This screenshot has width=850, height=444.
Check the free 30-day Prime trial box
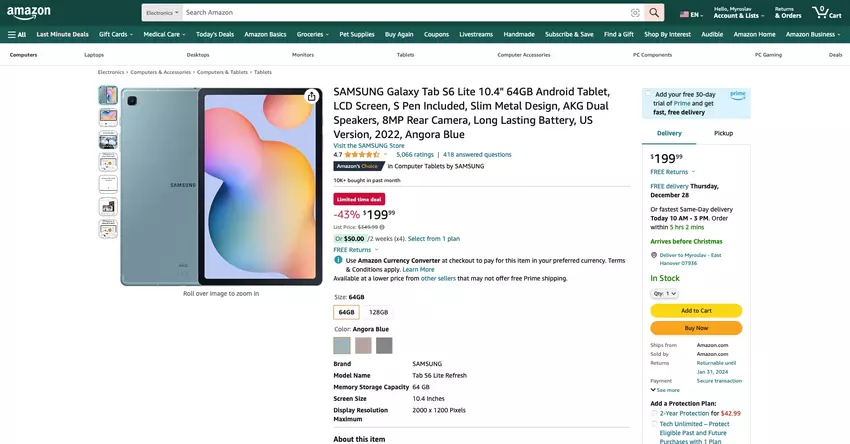[x=648, y=94]
